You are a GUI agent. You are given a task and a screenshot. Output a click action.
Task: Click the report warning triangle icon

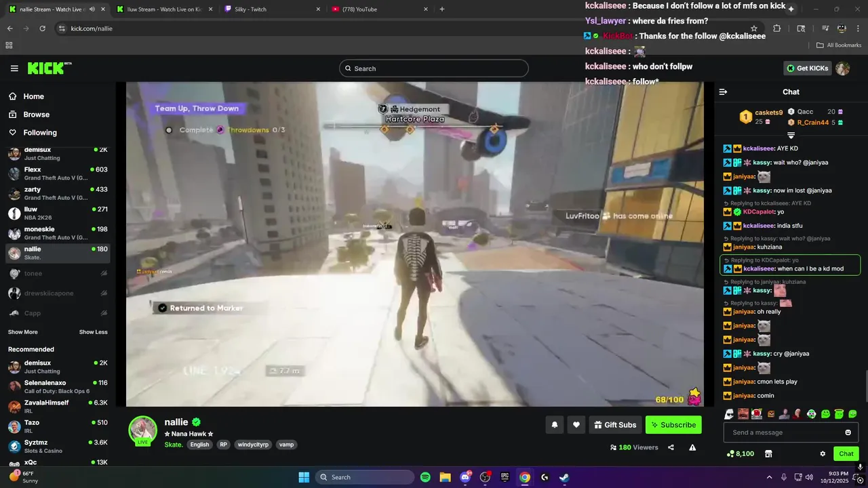(x=692, y=447)
